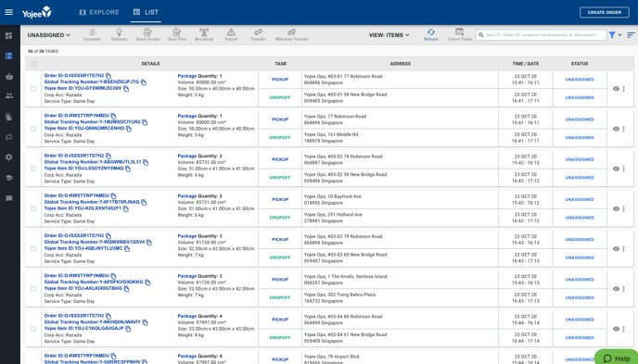Open three-dot menu for 79 Robinson Road row
Viewport: 638px width, 364px height.
(x=623, y=248)
